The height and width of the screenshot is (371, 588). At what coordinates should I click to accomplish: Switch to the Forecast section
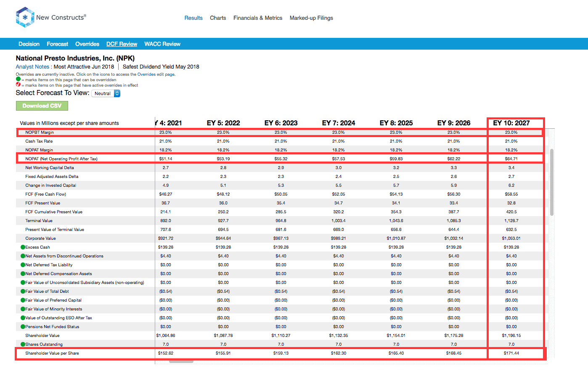click(x=58, y=44)
